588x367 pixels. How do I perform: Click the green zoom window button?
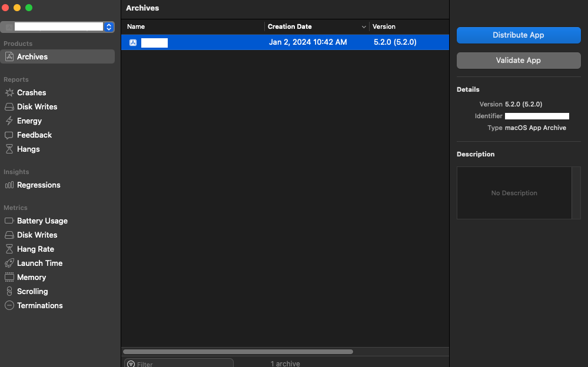tap(29, 8)
